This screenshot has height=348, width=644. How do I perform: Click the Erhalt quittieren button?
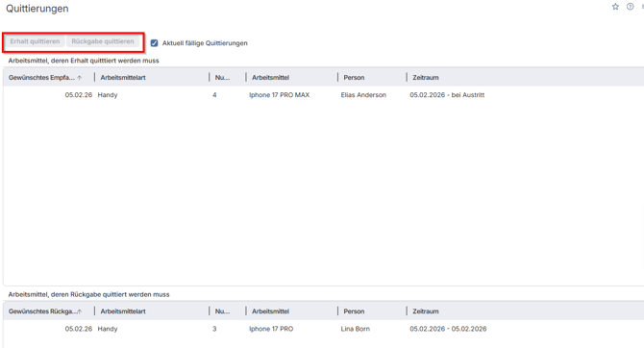(35, 41)
